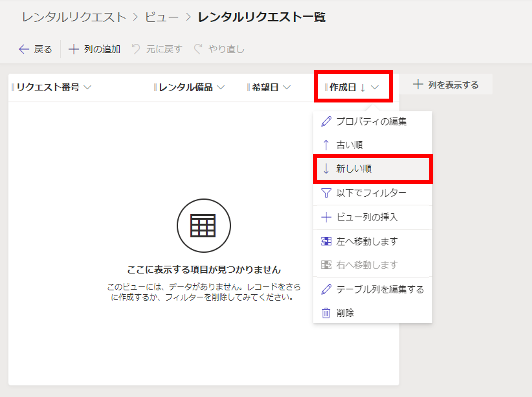Open the 希望日 column dropdown
This screenshot has width=532, height=397.
pos(287,87)
